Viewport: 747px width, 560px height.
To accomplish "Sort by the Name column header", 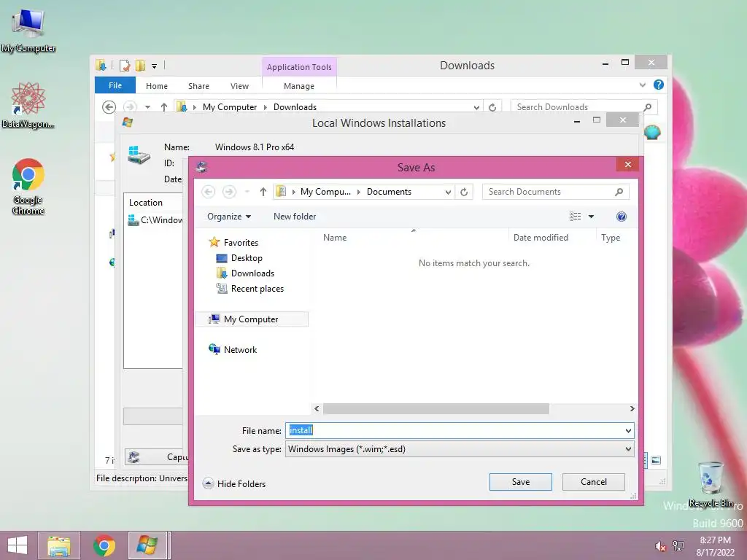I will click(x=335, y=238).
